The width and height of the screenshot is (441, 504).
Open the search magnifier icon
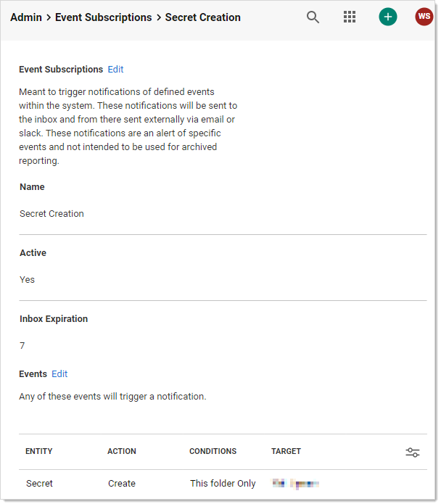313,17
